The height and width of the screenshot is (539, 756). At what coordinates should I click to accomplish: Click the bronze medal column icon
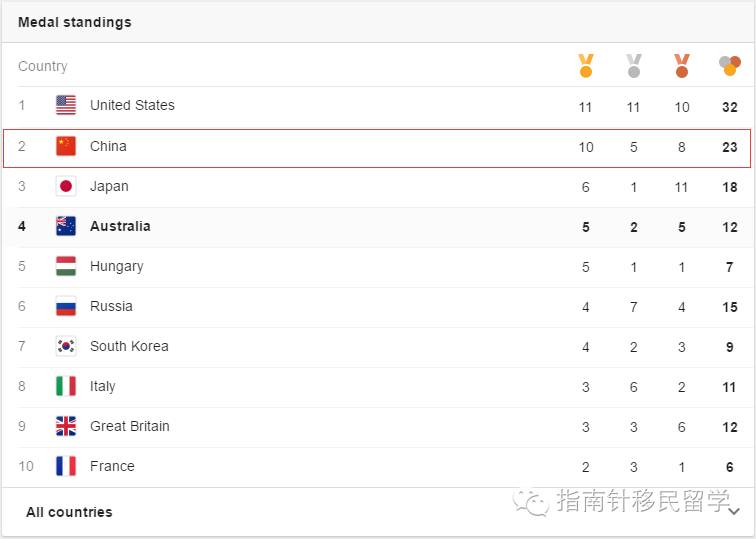click(x=682, y=66)
